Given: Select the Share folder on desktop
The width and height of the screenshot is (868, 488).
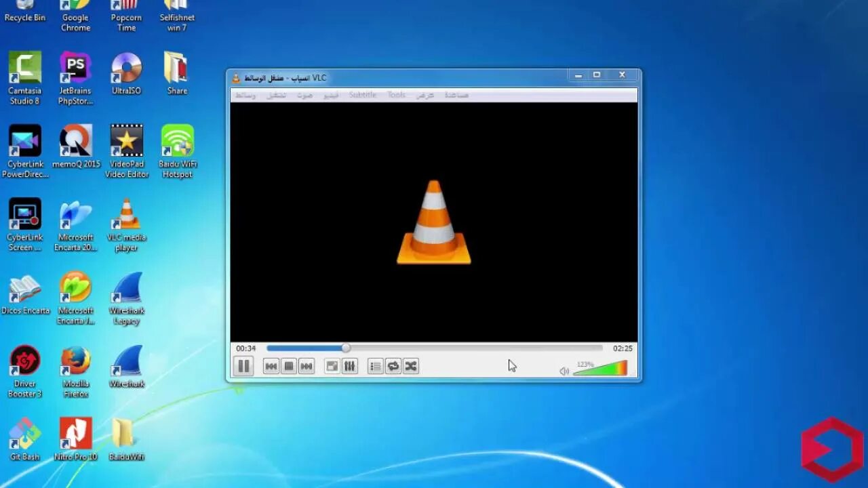Looking at the screenshot, I should pyautogui.click(x=177, y=73).
